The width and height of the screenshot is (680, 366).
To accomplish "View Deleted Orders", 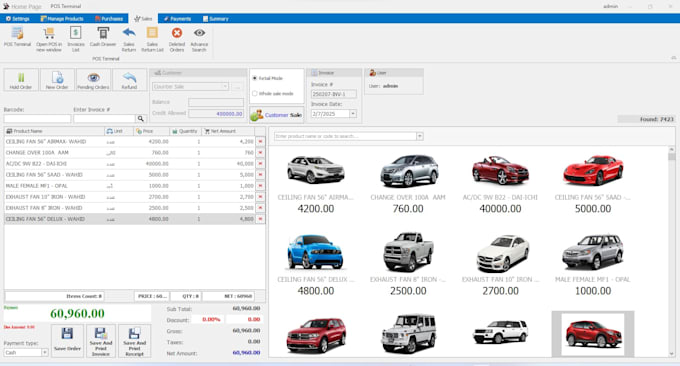I will tap(177, 39).
